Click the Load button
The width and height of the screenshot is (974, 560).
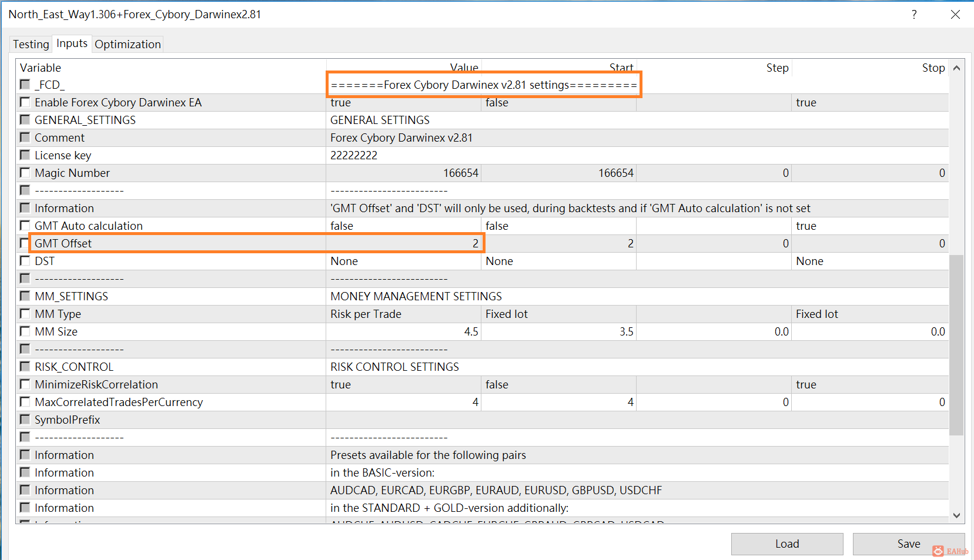click(x=787, y=544)
